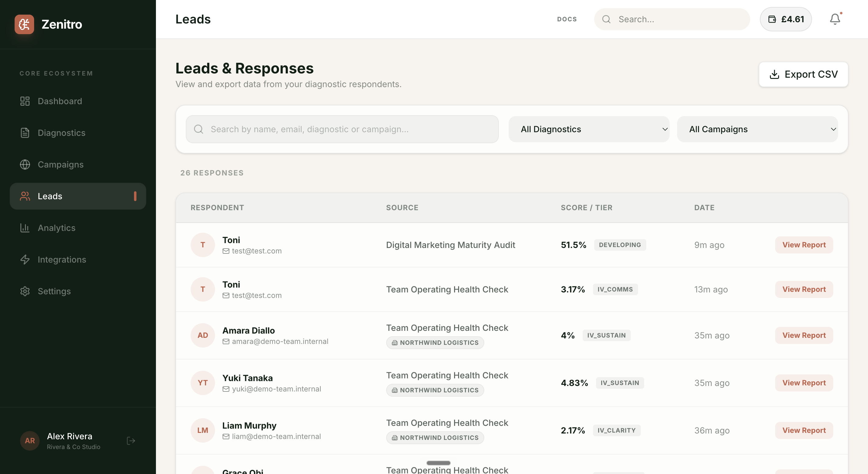
Task: Open the All Diagnostics dropdown
Action: [x=589, y=129]
